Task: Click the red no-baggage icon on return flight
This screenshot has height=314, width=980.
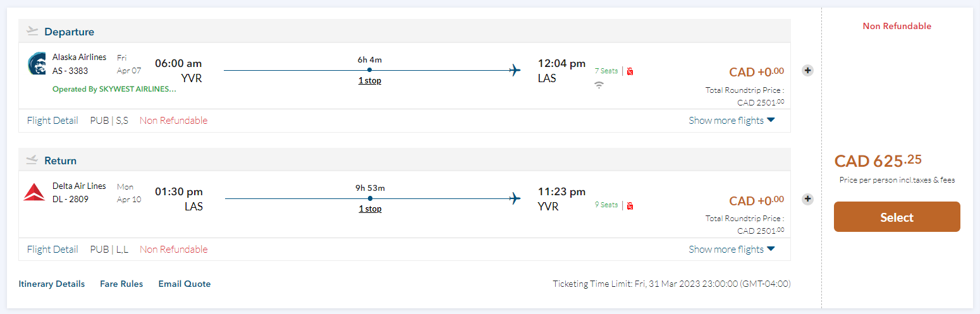Action: click(x=630, y=205)
